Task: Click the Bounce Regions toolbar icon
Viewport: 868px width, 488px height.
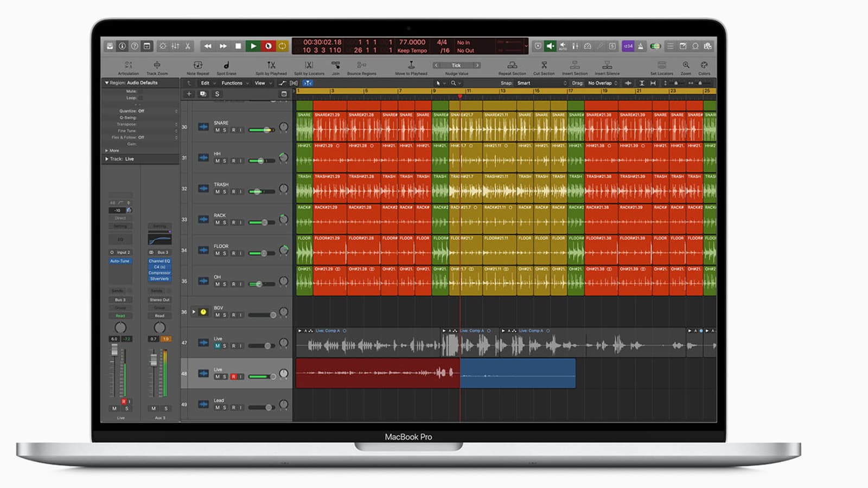Action: click(361, 65)
